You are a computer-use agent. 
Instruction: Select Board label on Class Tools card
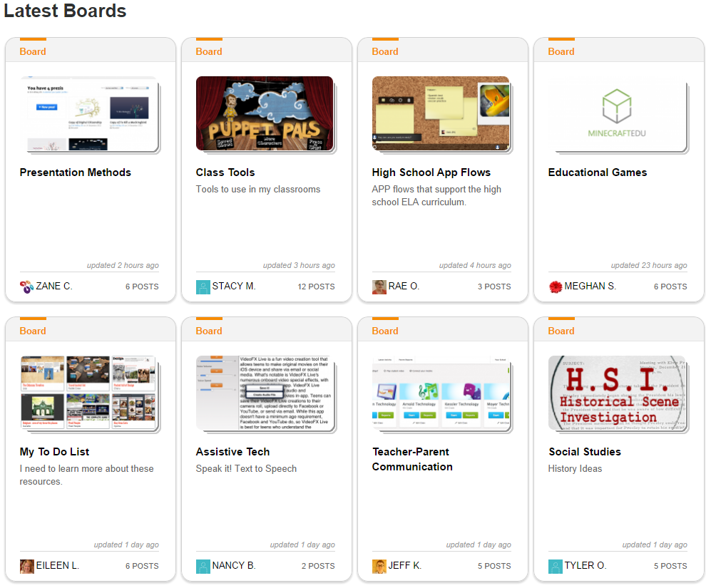[x=209, y=51]
